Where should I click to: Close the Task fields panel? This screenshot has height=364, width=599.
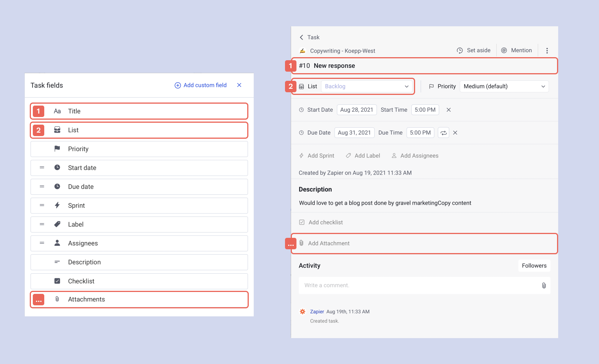pyautogui.click(x=239, y=85)
